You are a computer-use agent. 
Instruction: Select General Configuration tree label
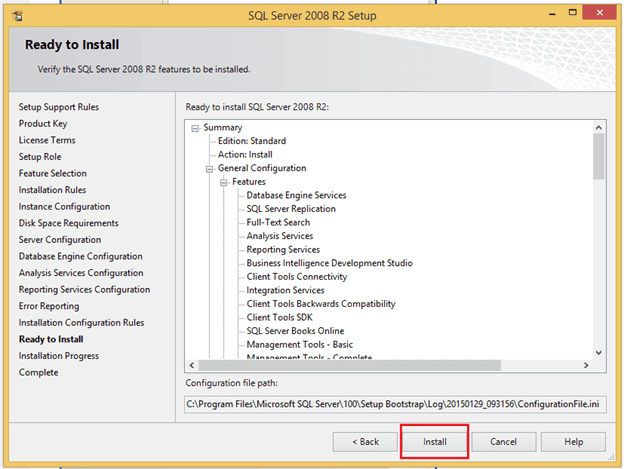262,168
